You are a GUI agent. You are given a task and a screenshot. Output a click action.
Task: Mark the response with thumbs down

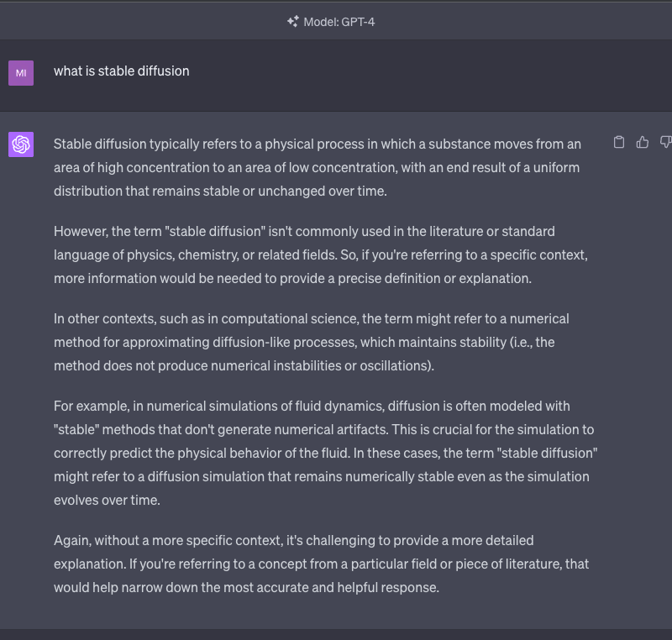pos(665,142)
